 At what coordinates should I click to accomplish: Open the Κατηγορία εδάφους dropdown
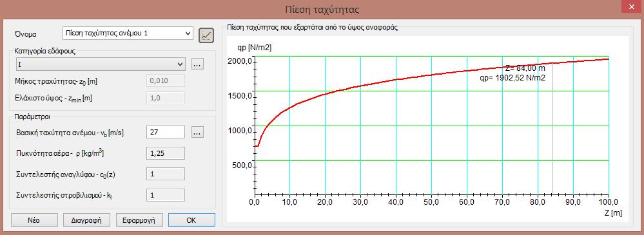(x=100, y=64)
